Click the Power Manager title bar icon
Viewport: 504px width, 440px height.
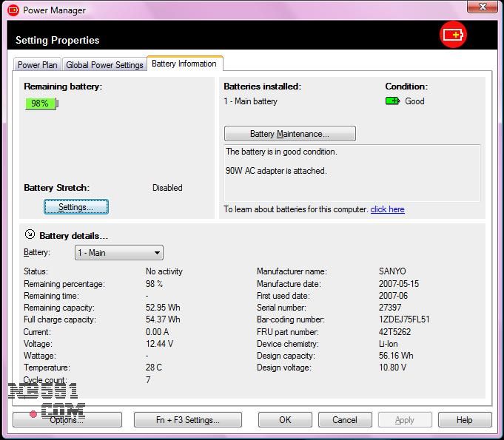click(x=13, y=10)
